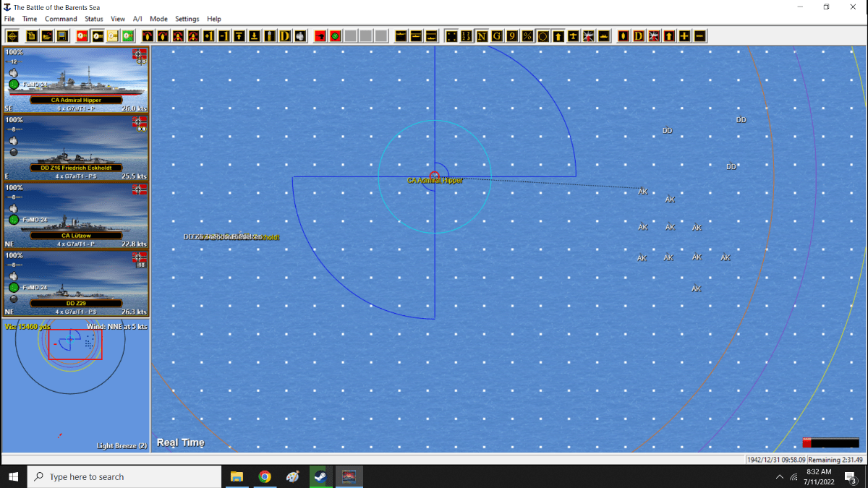868x488 pixels.
Task: Click the airplane toolbar icon
Action: [x=573, y=36]
